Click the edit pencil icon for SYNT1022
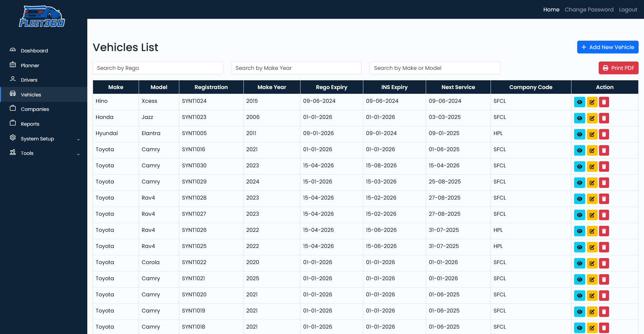This screenshot has width=644, height=334. click(x=592, y=263)
